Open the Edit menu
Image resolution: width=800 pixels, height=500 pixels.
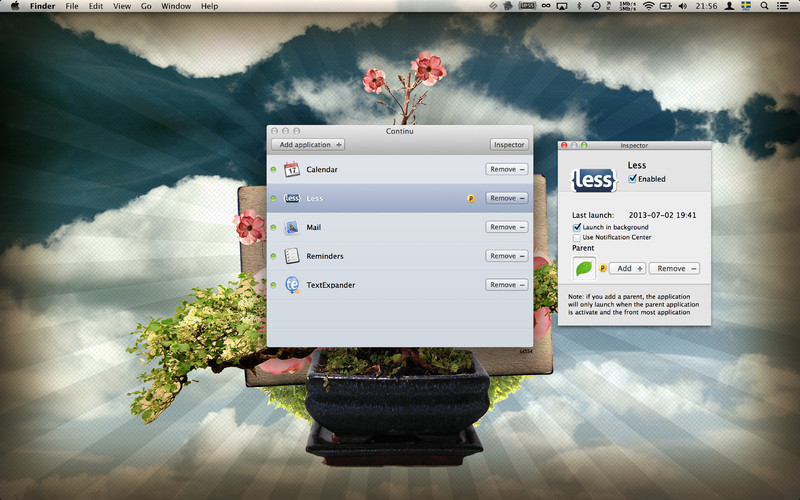[x=95, y=6]
